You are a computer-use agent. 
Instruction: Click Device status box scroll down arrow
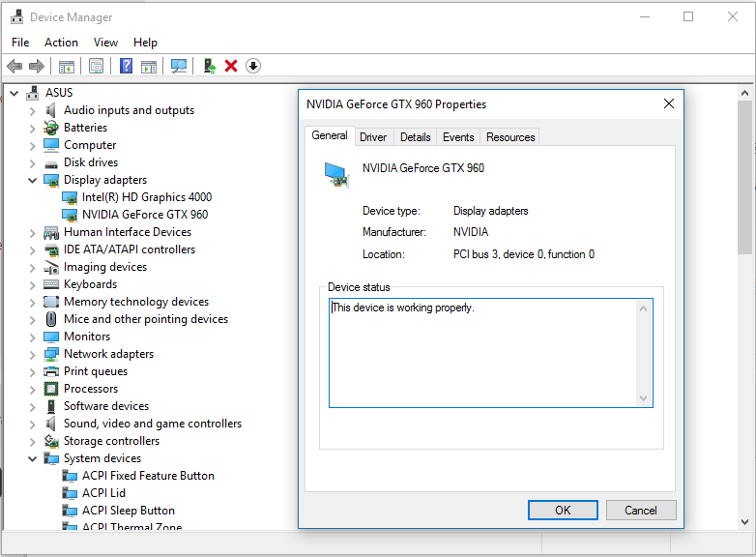click(643, 397)
